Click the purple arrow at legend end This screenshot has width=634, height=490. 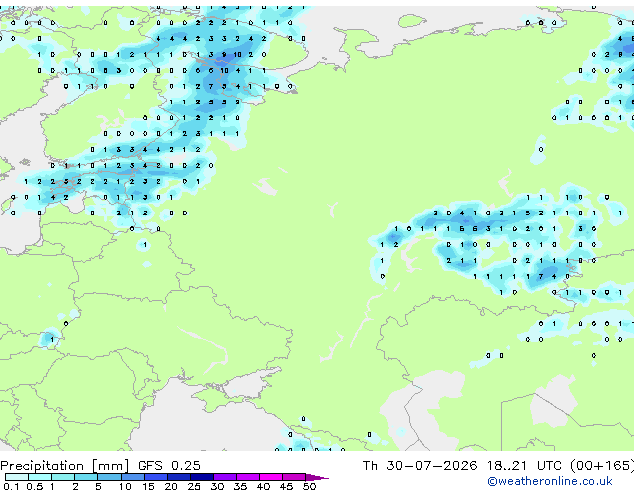(x=317, y=477)
